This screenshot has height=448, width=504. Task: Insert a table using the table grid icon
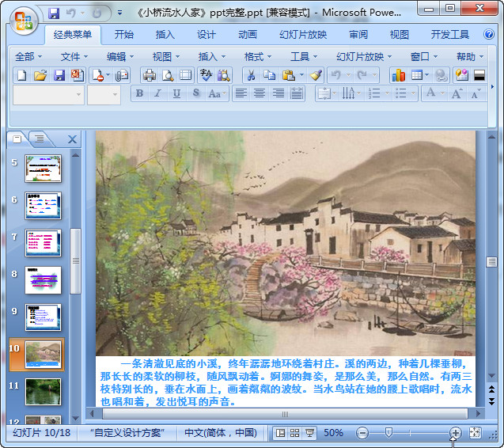416,75
